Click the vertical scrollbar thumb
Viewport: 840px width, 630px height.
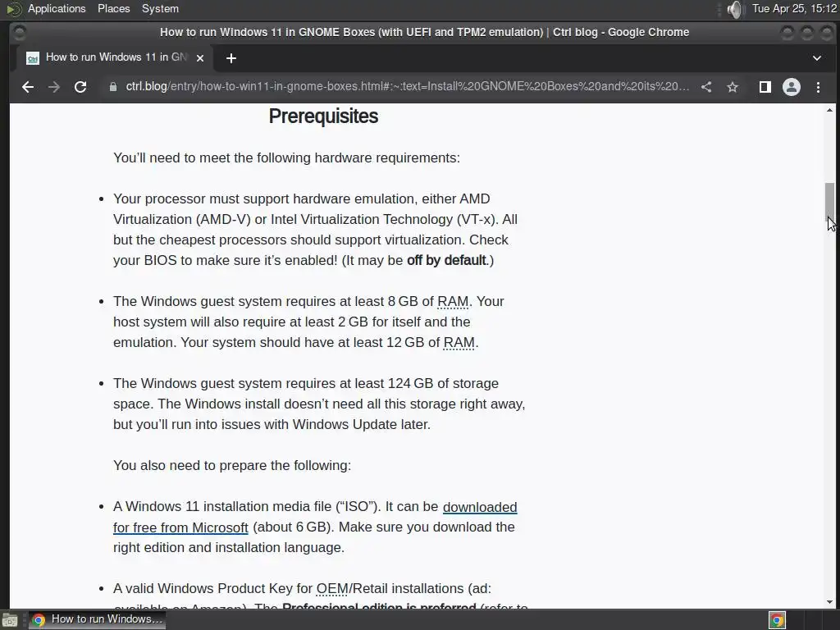coord(829,201)
